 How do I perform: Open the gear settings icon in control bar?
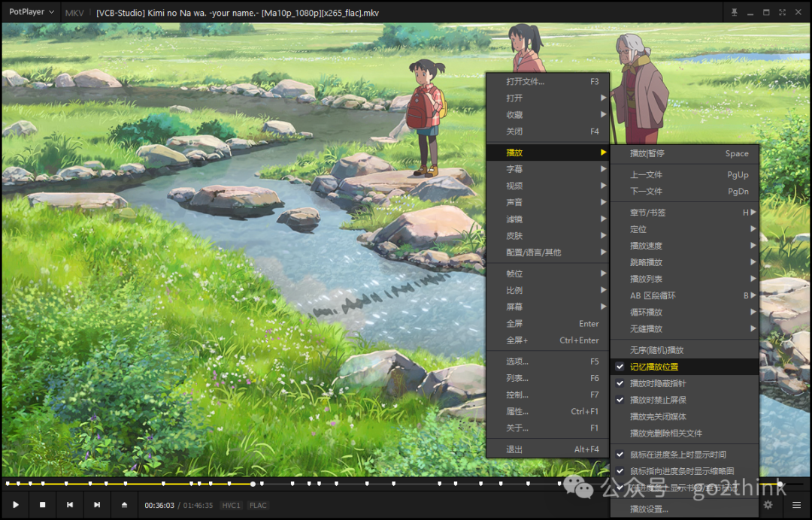click(768, 504)
